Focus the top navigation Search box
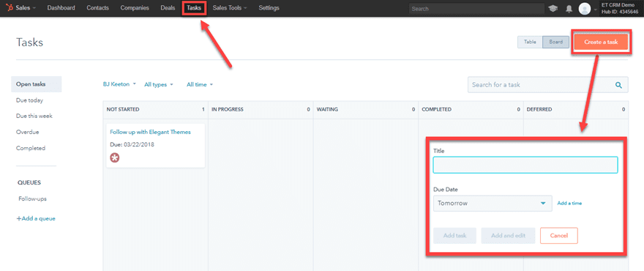Viewport: 644px width, 271px height. click(x=477, y=9)
